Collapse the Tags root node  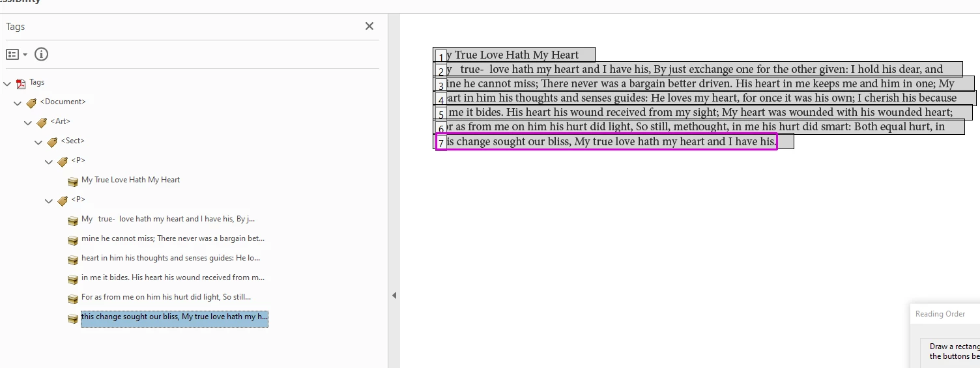7,83
